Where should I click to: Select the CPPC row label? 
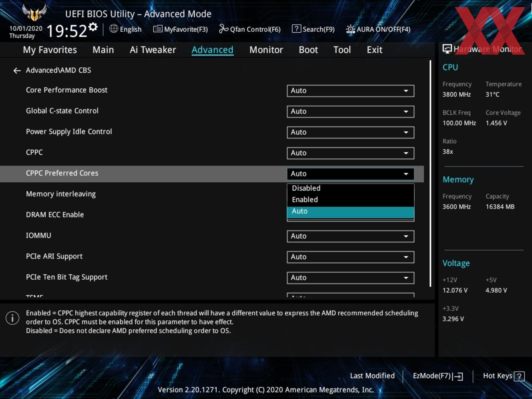(34, 152)
